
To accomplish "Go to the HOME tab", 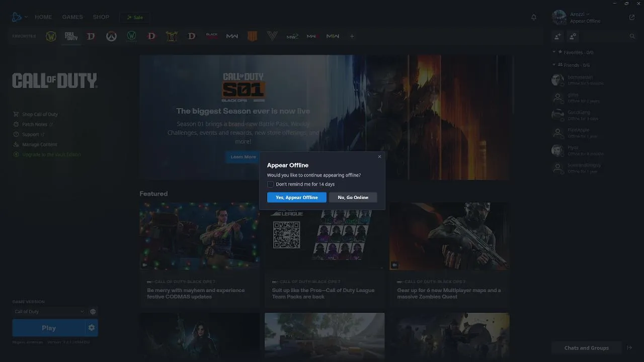I will click(x=43, y=17).
